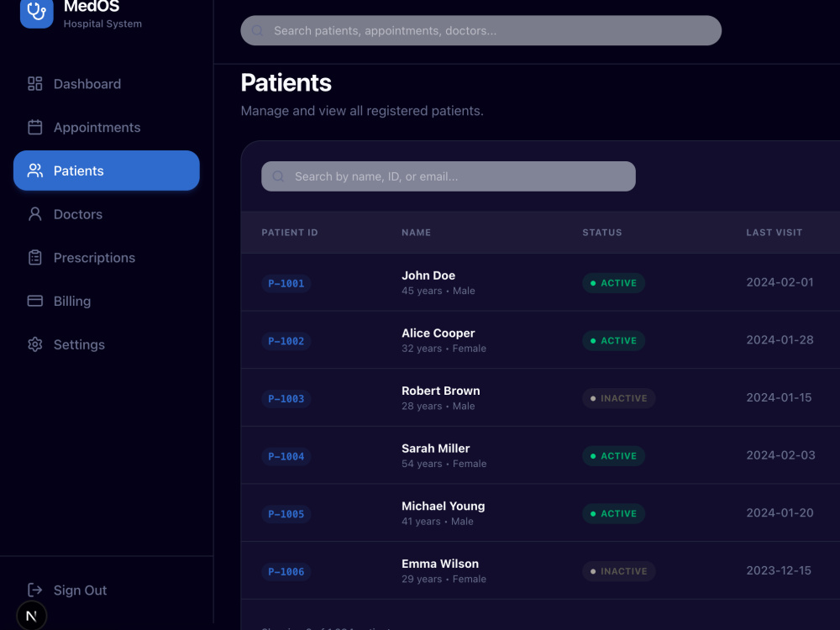Click the round N badge icon
Viewport: 840px width, 630px height.
[x=32, y=616]
